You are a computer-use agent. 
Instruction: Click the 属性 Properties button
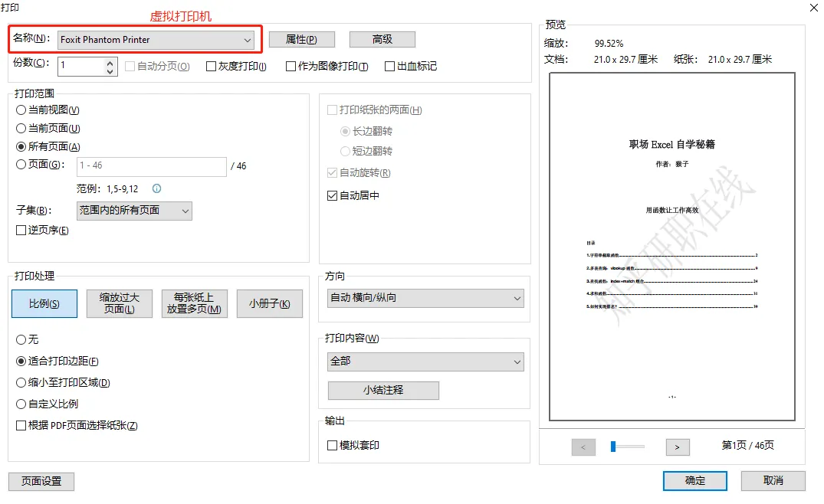pyautogui.click(x=302, y=39)
